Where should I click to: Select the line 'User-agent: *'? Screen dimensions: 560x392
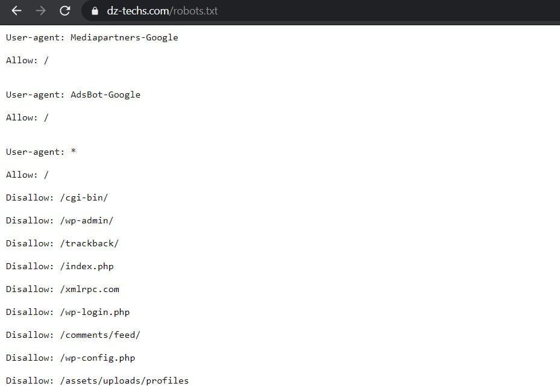(41, 152)
